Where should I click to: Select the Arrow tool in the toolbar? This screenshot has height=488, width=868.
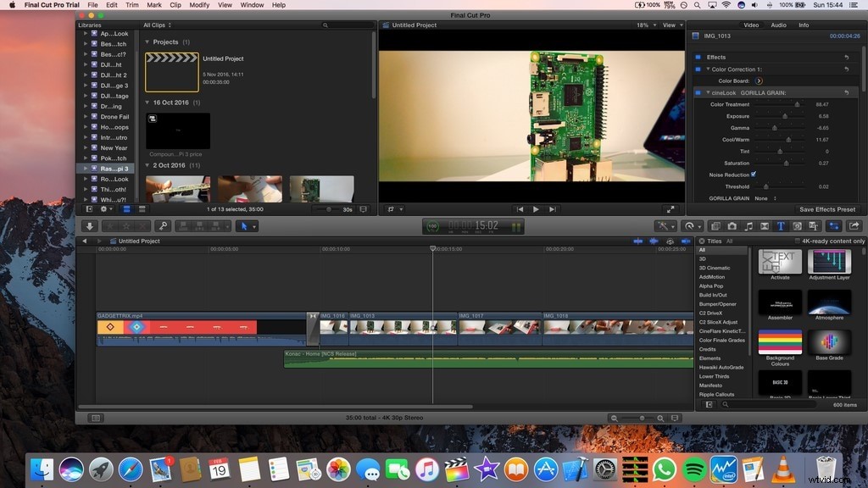pos(245,226)
